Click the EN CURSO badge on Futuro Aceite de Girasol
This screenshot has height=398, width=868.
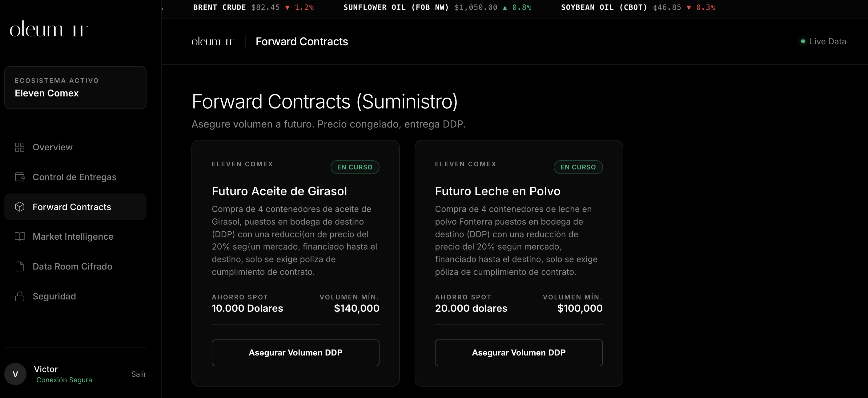[x=355, y=167]
